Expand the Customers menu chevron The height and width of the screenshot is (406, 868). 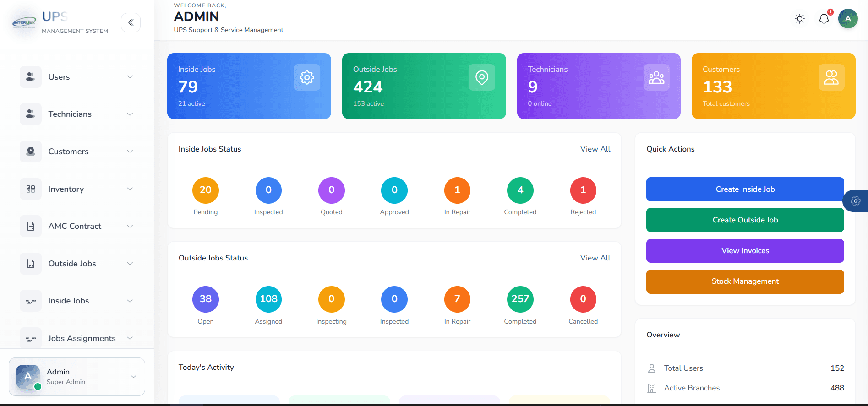click(130, 152)
